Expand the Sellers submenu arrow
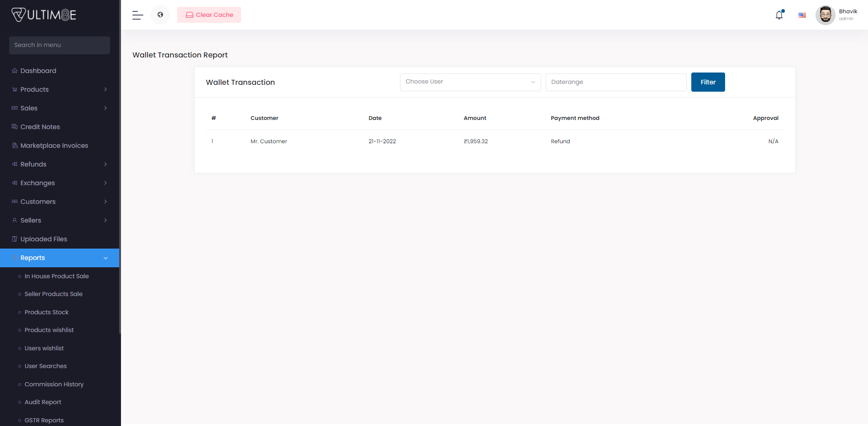 coord(105,220)
